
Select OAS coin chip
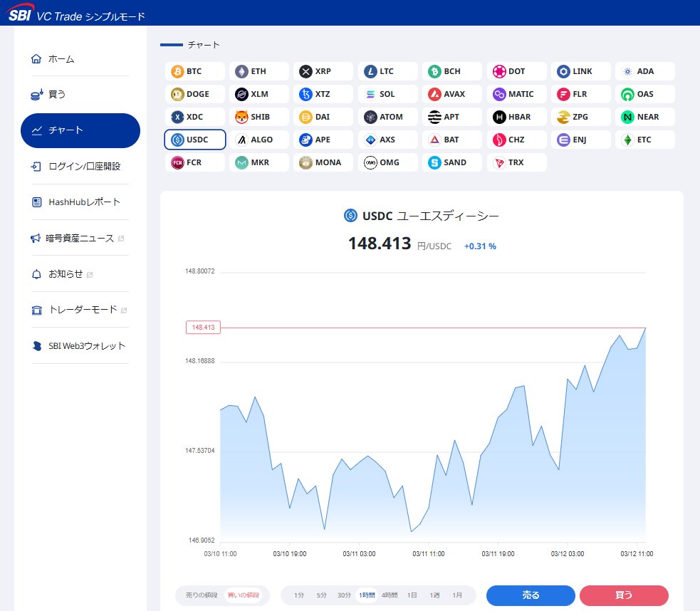tap(645, 94)
